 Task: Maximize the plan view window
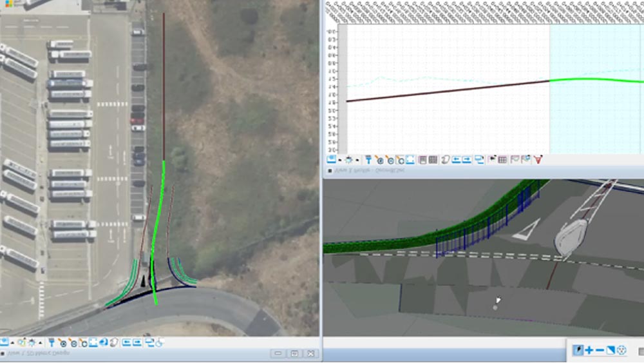(x=294, y=353)
